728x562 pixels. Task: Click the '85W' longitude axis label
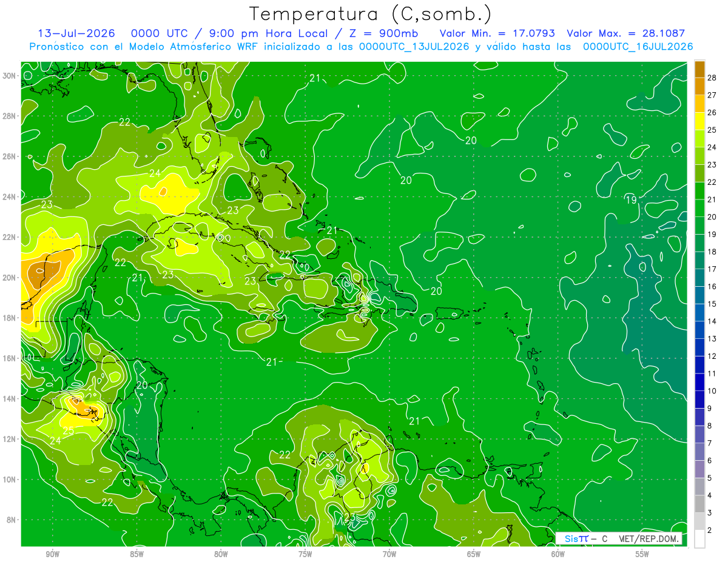click(x=136, y=554)
